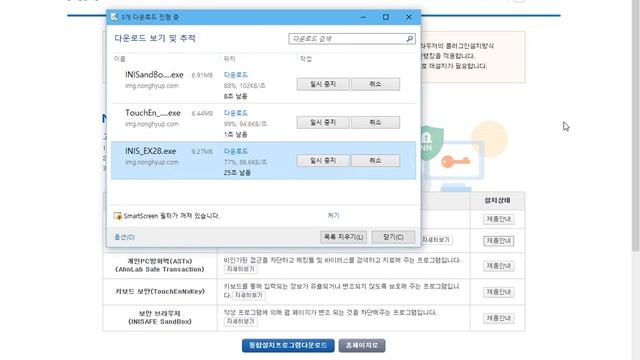Open 자세히보기 in the TouchEnNxKey row
This screenshot has height=360, width=640.
click(249, 296)
